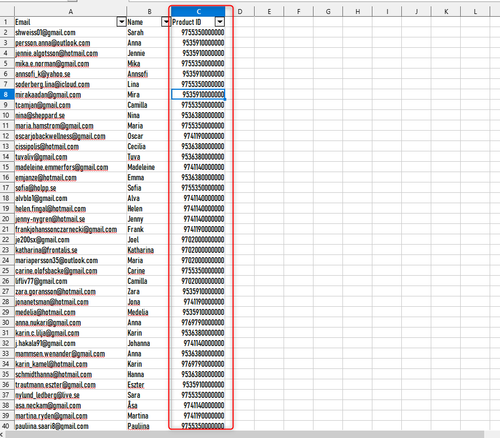Select row header 20

[x=7, y=219]
